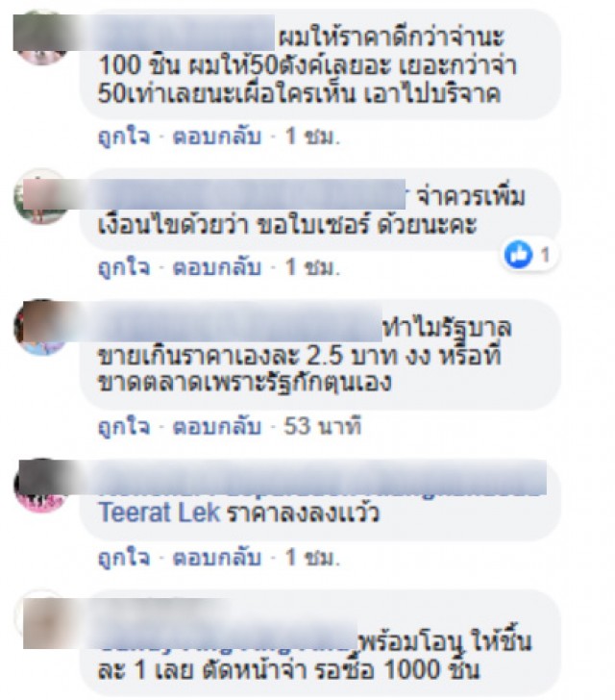Image resolution: width=615 pixels, height=700 pixels.
Task: View the reaction count of 1
Action: [545, 256]
